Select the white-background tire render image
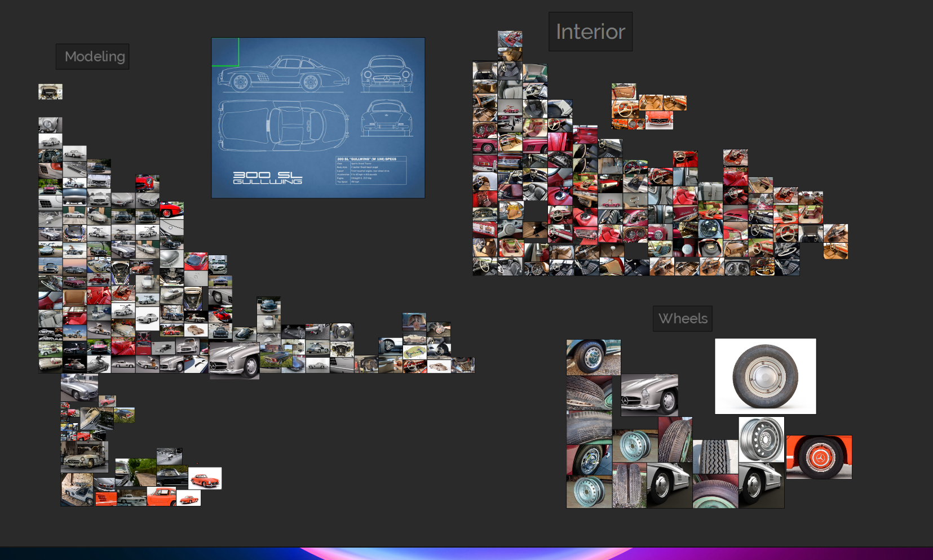 (766, 376)
